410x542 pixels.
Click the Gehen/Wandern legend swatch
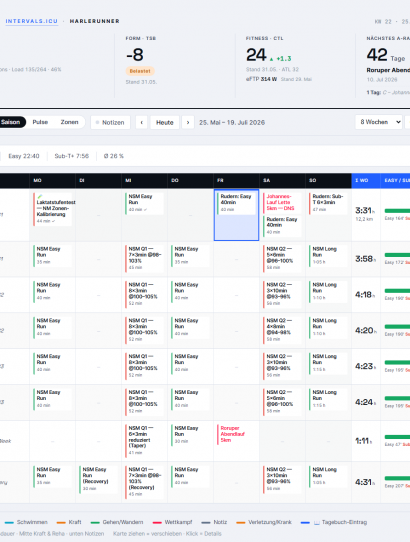tap(95, 522)
